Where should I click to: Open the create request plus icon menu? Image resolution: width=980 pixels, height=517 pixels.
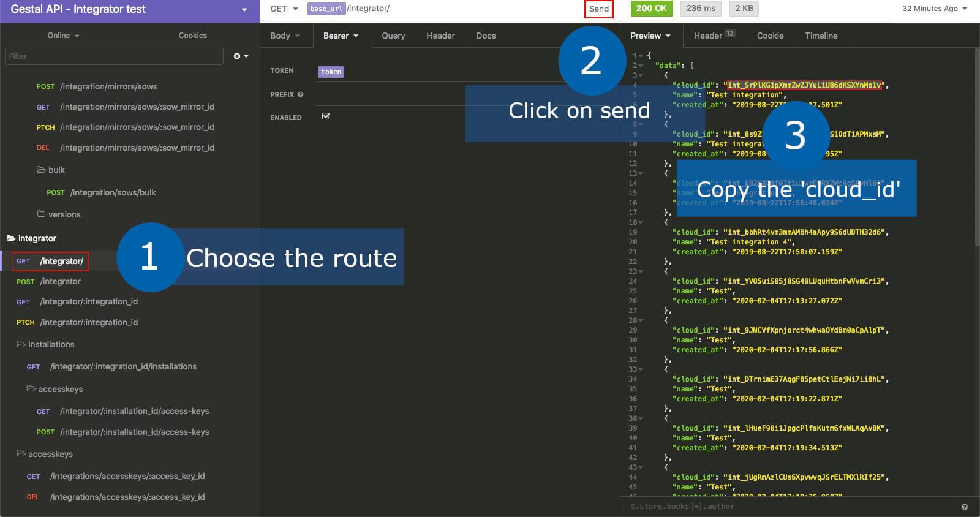coord(240,56)
